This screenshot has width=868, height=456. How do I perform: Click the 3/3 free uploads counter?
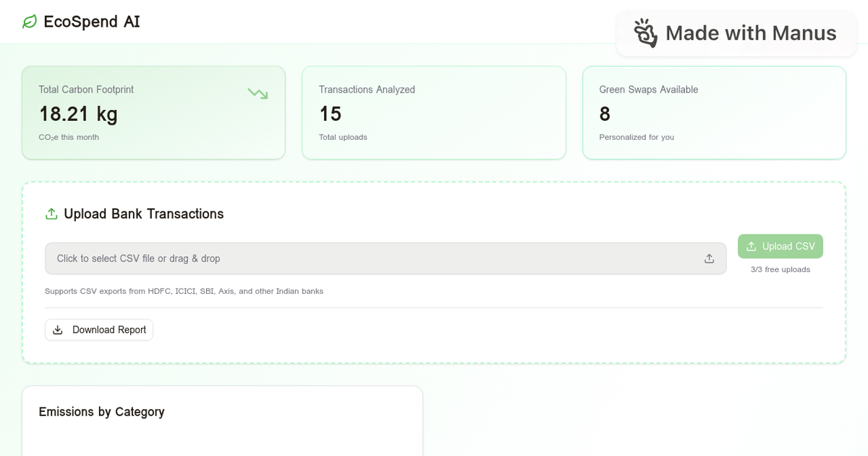(x=780, y=269)
